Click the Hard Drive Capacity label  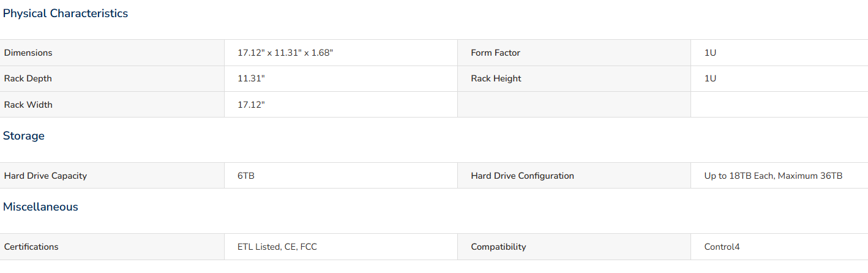[x=45, y=176]
